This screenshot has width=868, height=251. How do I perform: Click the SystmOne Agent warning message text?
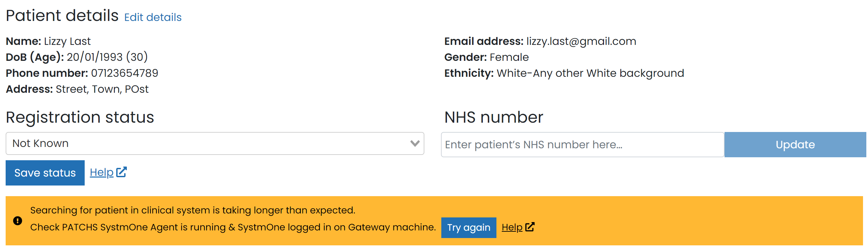(x=232, y=227)
